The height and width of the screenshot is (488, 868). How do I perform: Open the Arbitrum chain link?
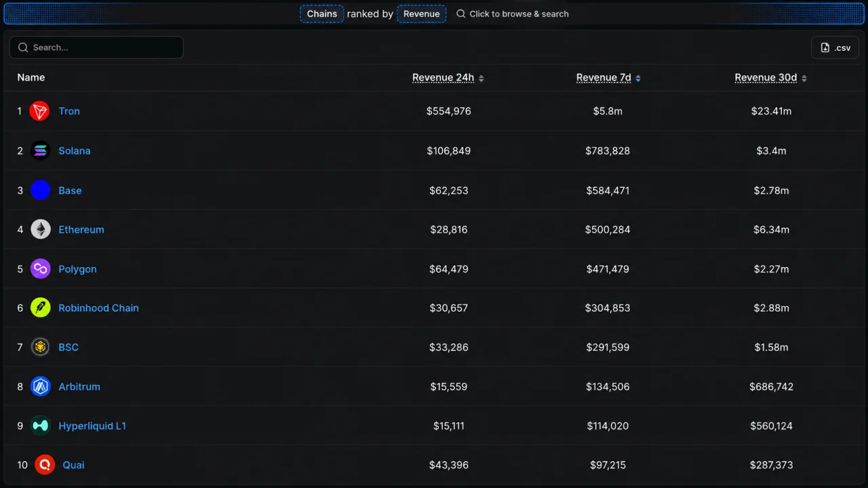[79, 386]
